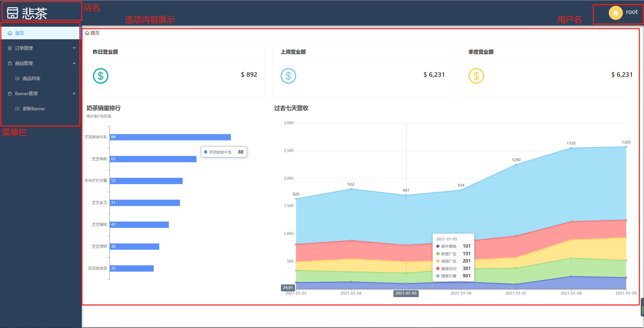Click the blue dollar icon in 上周营业额
The width and height of the screenshot is (644, 328).
pyautogui.click(x=288, y=76)
